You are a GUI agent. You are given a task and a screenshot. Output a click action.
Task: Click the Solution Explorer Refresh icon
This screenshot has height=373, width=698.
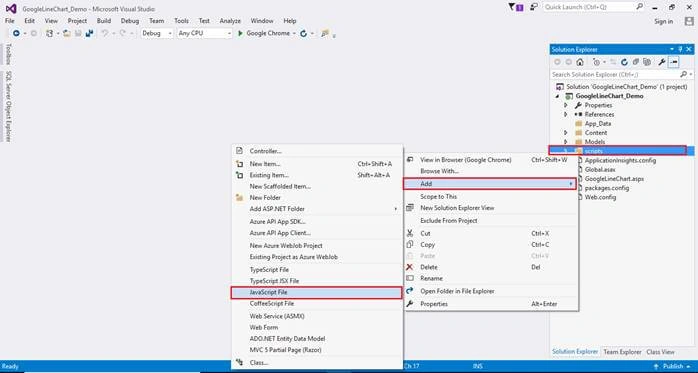click(624, 62)
